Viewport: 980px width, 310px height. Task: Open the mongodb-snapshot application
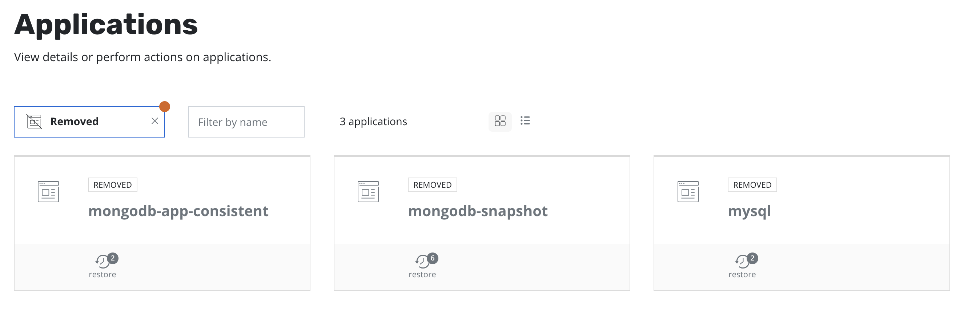[x=477, y=211]
